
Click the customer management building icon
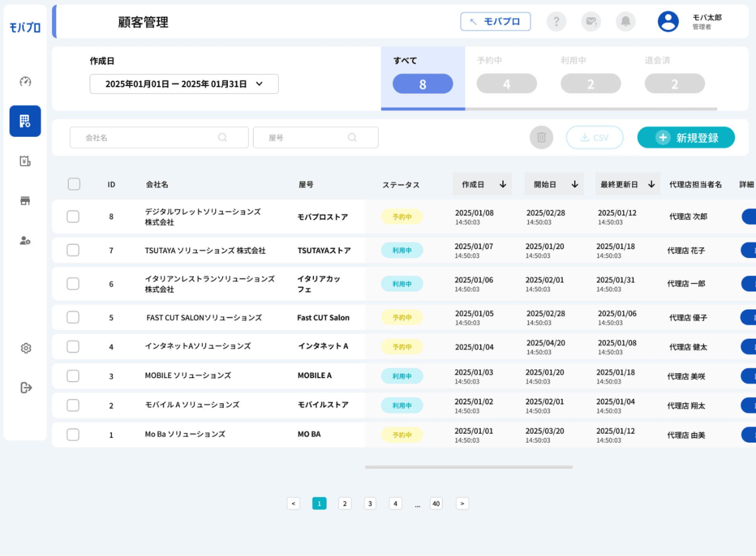coord(25,121)
